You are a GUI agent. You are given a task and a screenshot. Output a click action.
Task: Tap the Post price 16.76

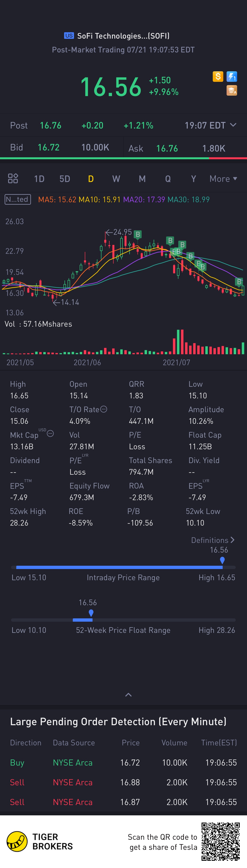pos(51,125)
